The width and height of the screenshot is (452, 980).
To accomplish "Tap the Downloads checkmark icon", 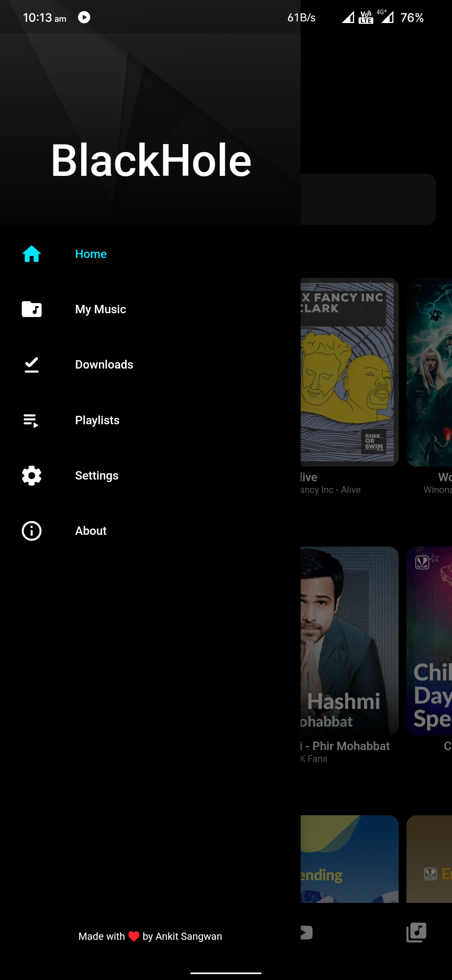I will (31, 364).
